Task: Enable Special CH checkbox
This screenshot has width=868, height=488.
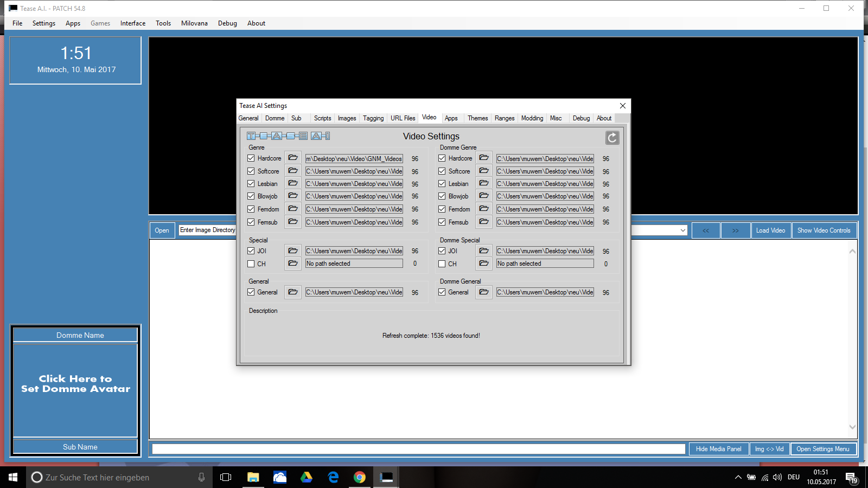Action: click(x=251, y=264)
